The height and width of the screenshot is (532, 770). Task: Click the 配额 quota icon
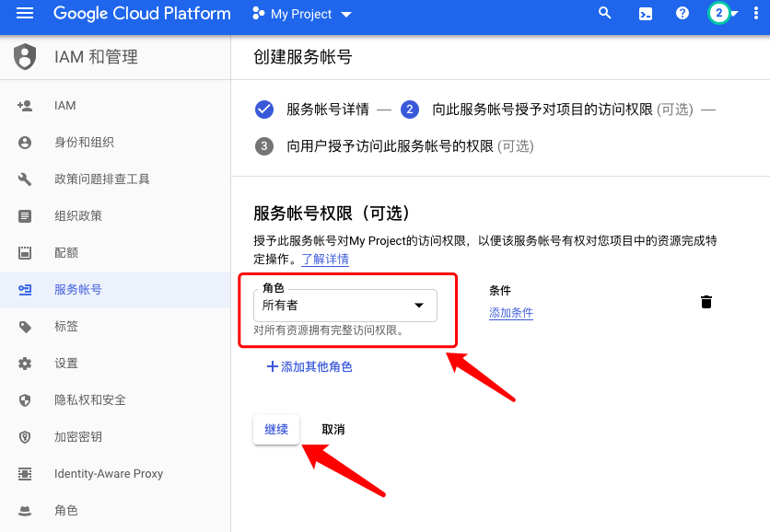pos(25,253)
